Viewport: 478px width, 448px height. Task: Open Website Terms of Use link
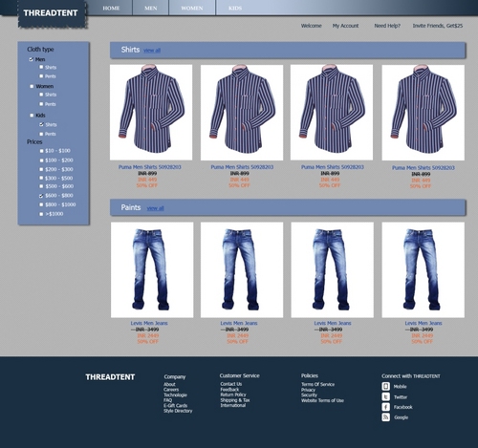pyautogui.click(x=322, y=400)
